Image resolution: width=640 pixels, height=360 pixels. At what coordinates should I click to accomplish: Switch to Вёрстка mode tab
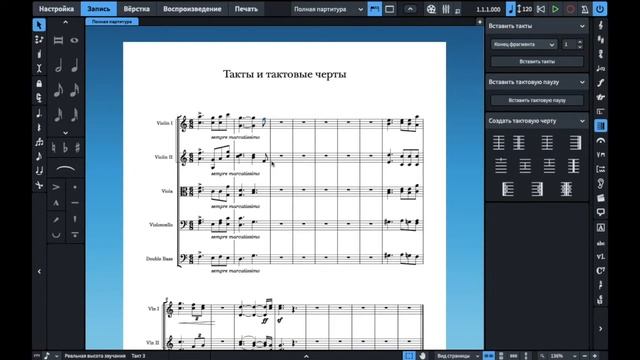coord(136,9)
